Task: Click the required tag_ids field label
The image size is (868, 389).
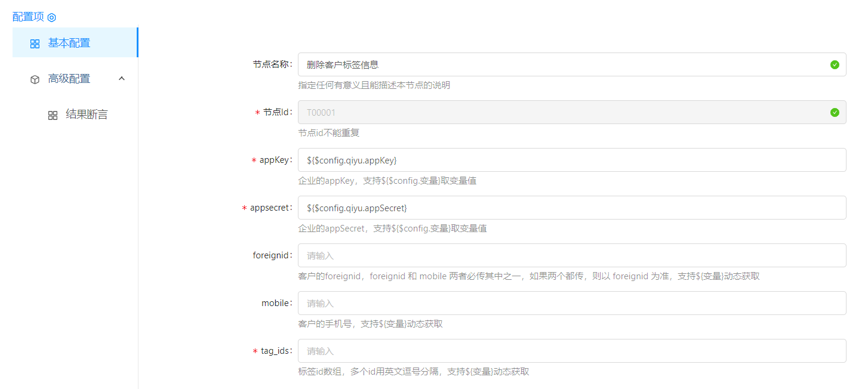Action: (x=276, y=351)
